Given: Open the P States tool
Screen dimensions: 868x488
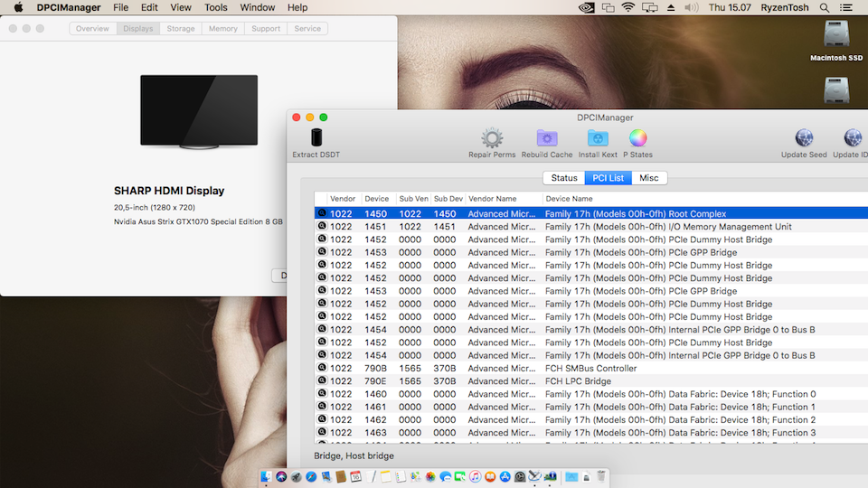Looking at the screenshot, I should coord(637,138).
